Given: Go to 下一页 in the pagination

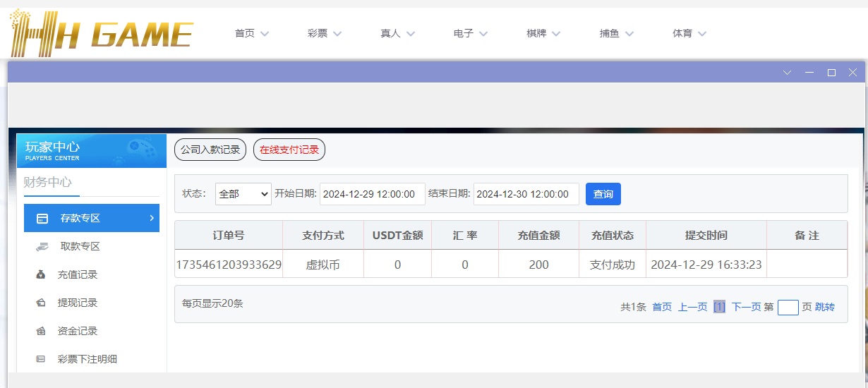Looking at the screenshot, I should pyautogui.click(x=746, y=307).
